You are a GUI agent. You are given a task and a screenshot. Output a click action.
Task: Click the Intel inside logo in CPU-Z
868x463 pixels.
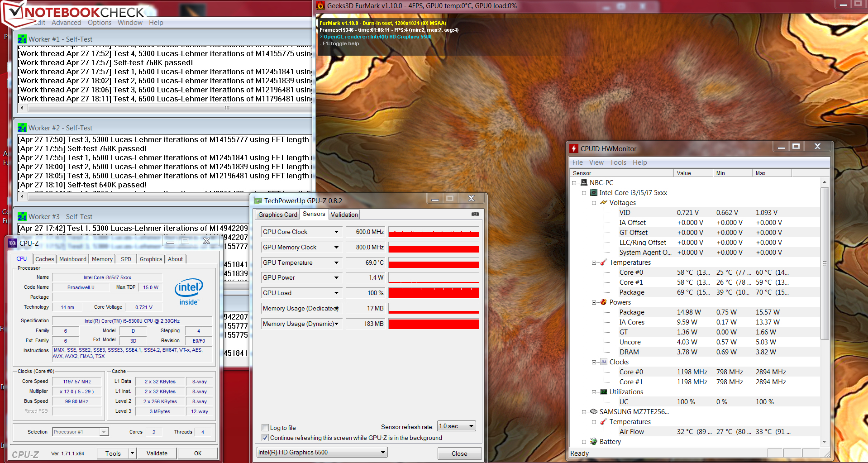(x=189, y=292)
